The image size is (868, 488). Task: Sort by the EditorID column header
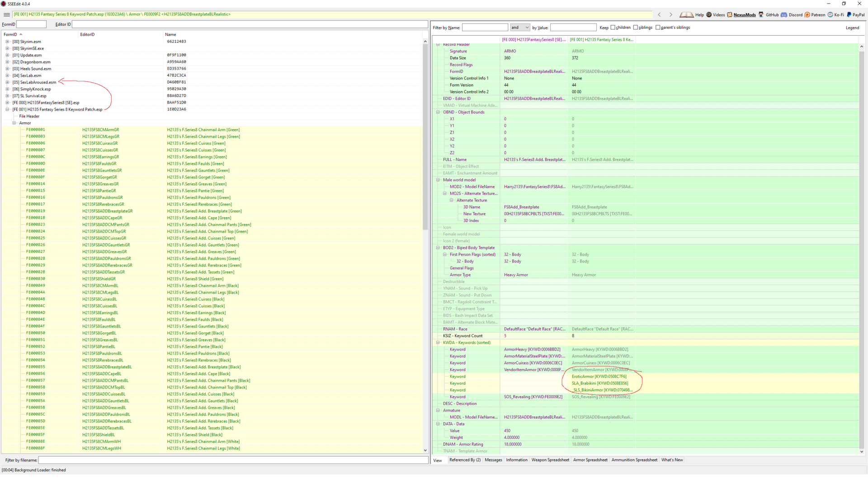120,34
